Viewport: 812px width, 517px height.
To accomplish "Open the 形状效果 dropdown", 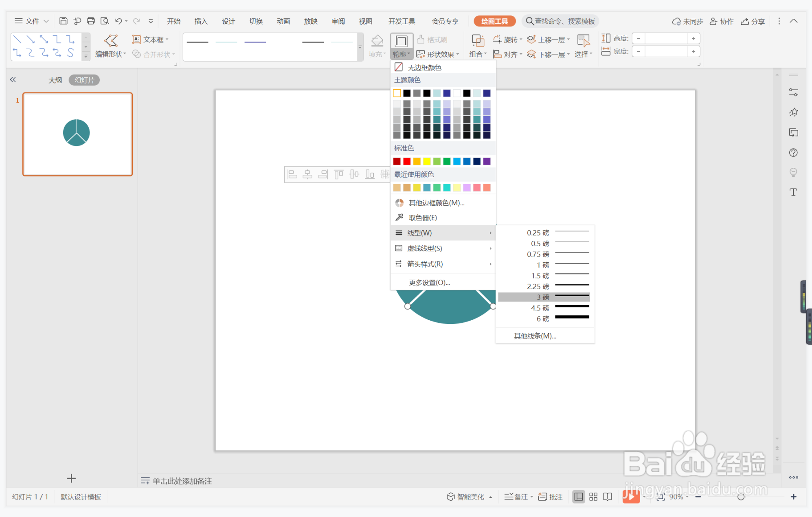I will pyautogui.click(x=438, y=54).
